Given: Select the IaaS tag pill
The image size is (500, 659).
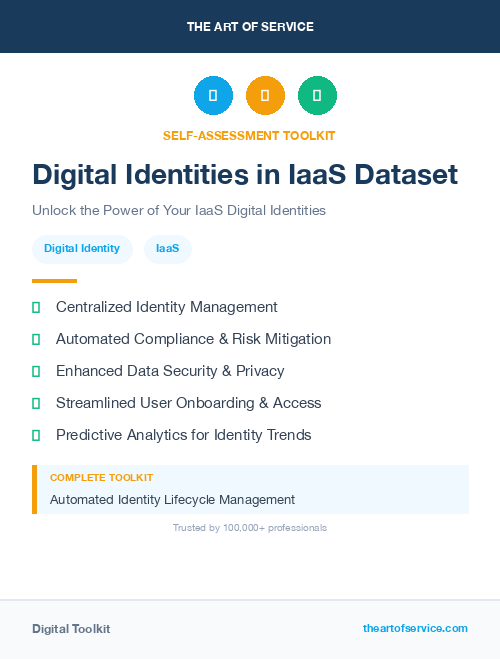Looking at the screenshot, I should click(168, 249).
